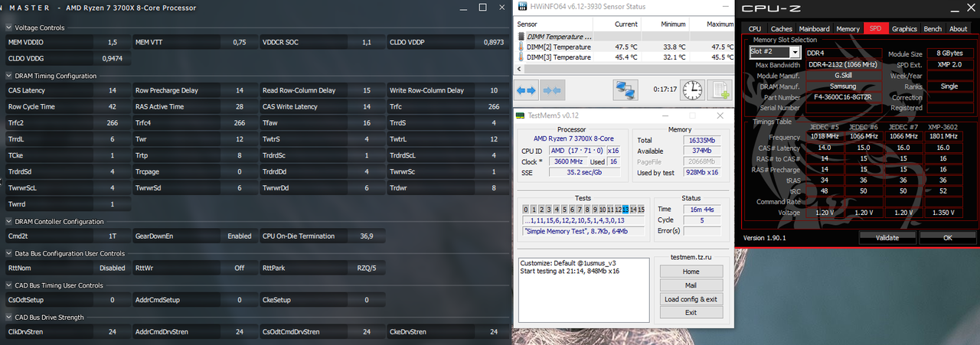Viewport: 980px width, 345px height.
Task: Close the Ryzen Master window
Action: pyautogui.click(x=503, y=8)
